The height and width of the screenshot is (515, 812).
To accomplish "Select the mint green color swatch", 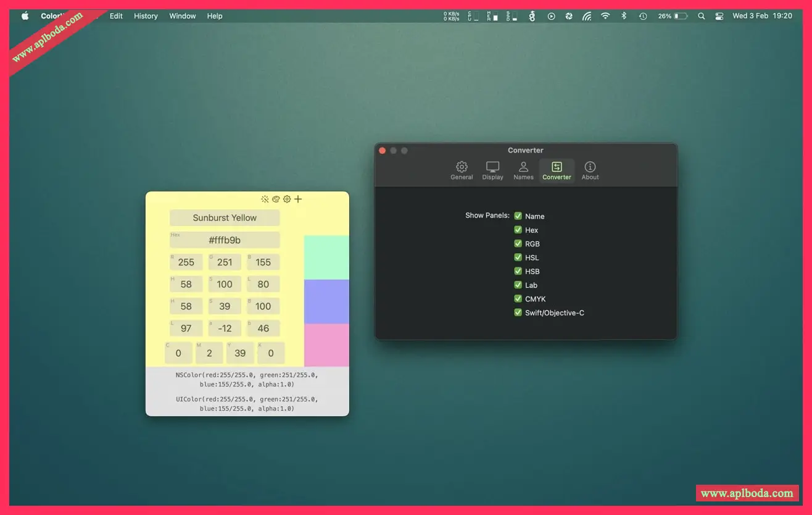I will coord(326,257).
